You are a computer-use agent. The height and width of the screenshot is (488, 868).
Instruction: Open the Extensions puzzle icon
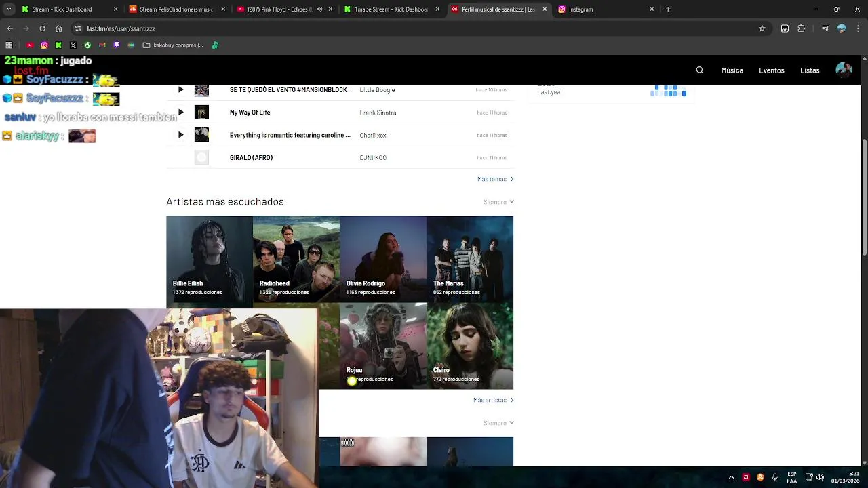click(802, 28)
